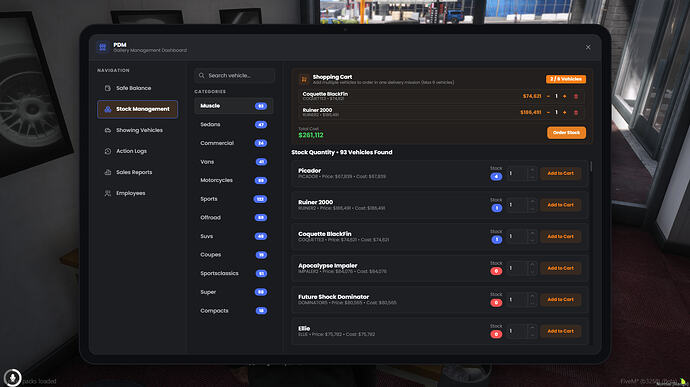Image resolution: width=690 pixels, height=387 pixels.
Task: Select the Offroad category
Action: (x=234, y=217)
